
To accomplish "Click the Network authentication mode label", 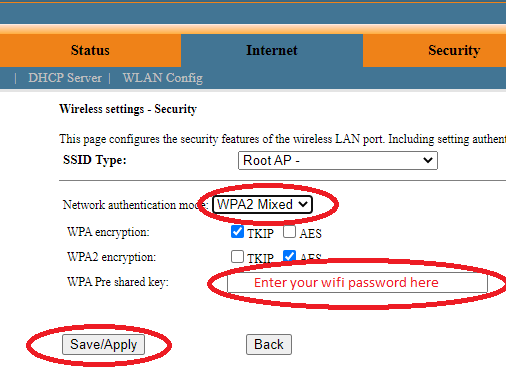I will pyautogui.click(x=135, y=205).
